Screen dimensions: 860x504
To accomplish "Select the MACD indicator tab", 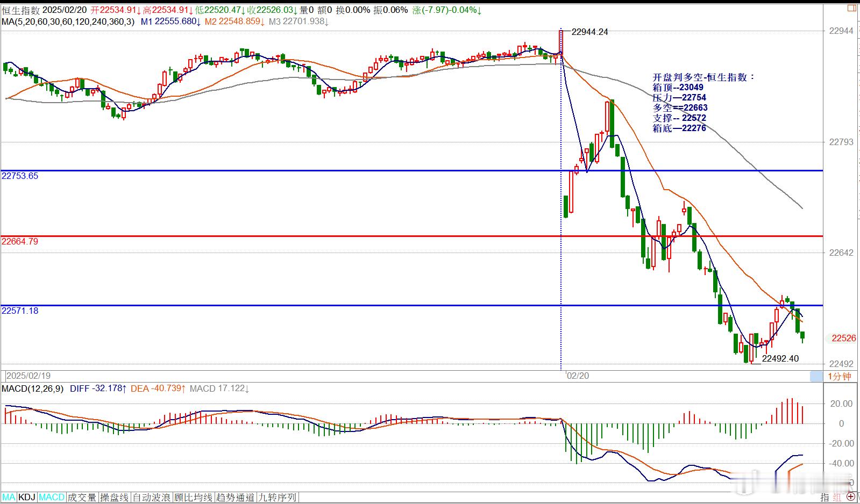I will tap(52, 498).
